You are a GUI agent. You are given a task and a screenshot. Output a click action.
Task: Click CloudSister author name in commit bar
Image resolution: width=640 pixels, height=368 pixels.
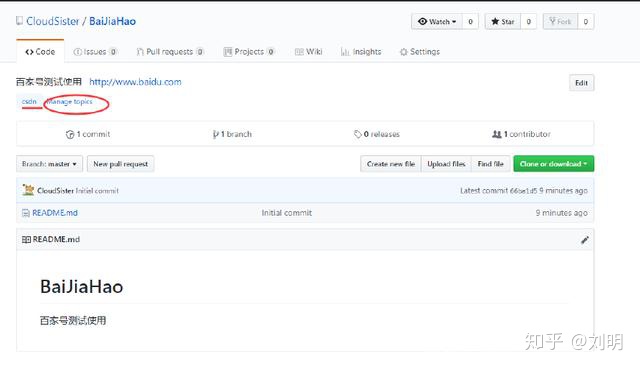55,191
